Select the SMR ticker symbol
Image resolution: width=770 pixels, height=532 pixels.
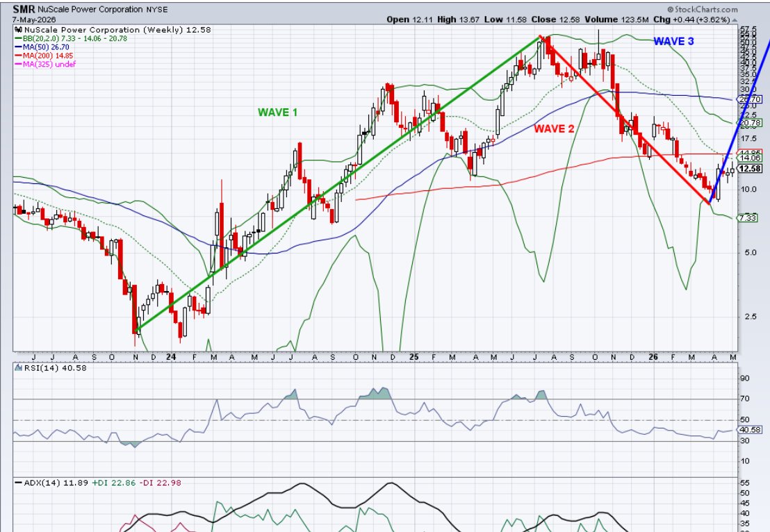tap(24, 9)
